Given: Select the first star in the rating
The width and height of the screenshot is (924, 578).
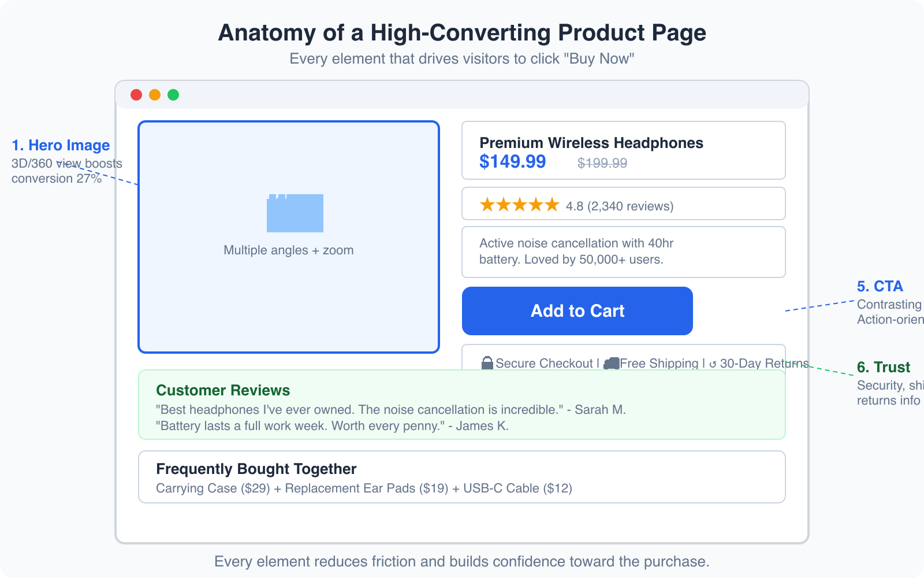Looking at the screenshot, I should coord(488,205).
